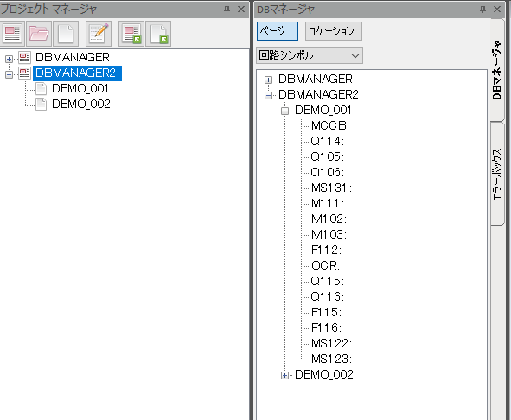Click the blank new page icon
This screenshot has width=511, height=420.
coord(66,34)
